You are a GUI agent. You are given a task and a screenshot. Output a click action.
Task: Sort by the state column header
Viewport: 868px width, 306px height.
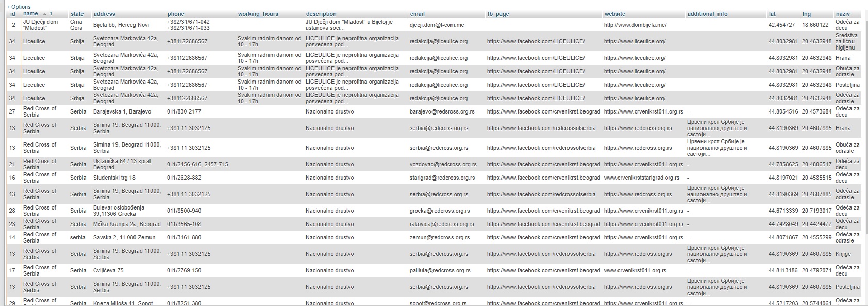pos(77,14)
